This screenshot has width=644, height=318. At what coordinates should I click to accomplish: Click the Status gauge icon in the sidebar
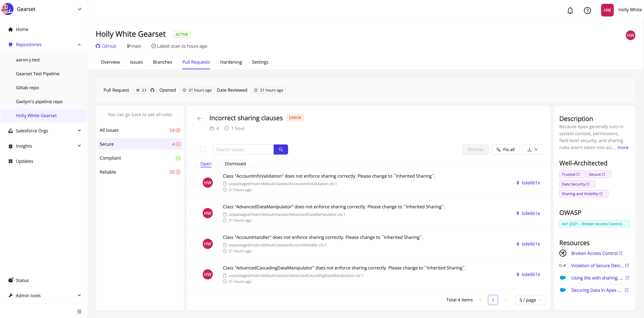coord(11,280)
